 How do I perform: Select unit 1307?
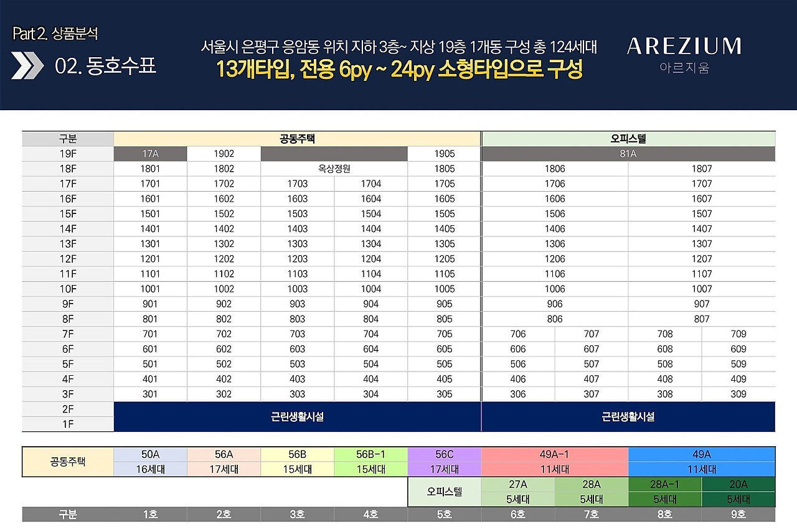pyautogui.click(x=702, y=244)
